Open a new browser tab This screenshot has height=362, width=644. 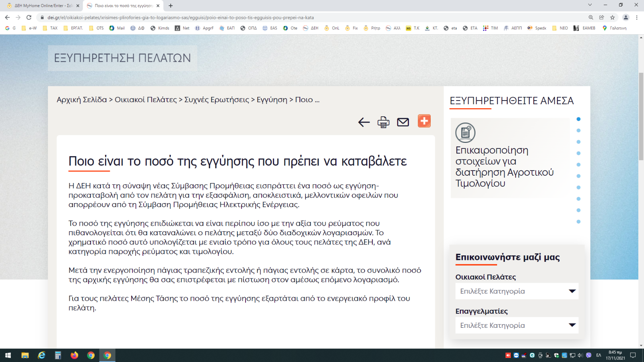[171, 6]
